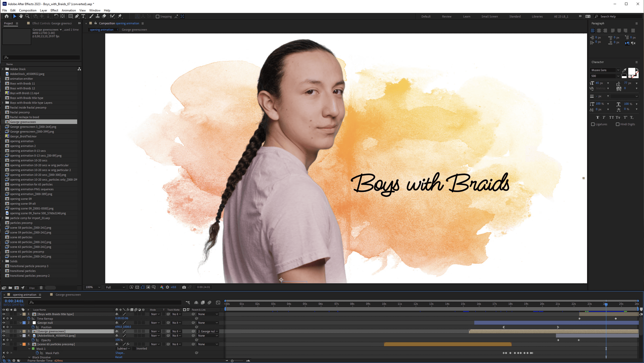Select the Hand tool
644x363 pixels.
(21, 16)
